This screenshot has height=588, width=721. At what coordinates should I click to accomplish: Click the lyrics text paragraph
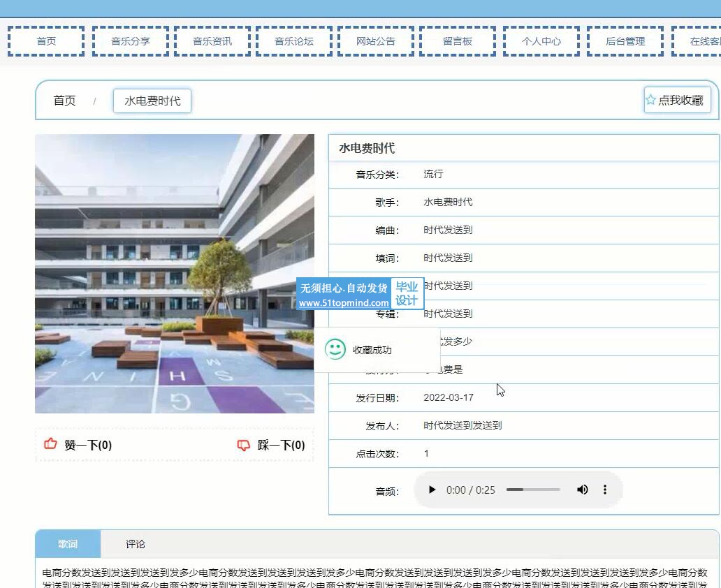coord(374,578)
